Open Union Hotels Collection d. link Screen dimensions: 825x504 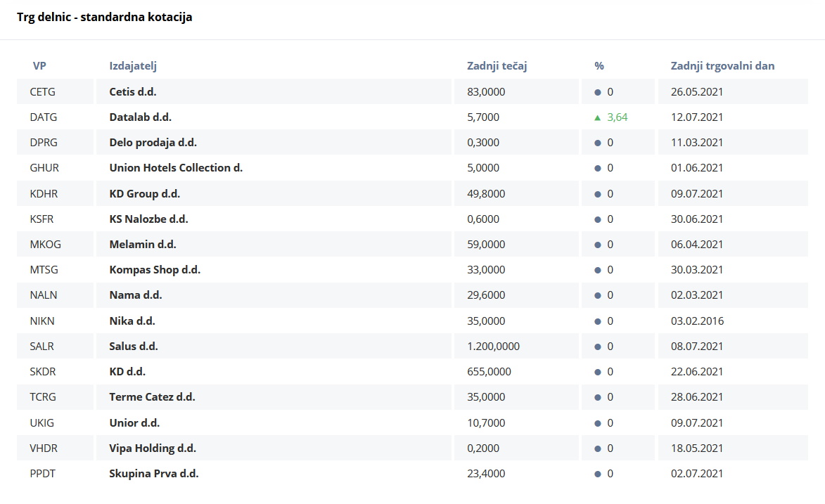pyautogui.click(x=176, y=167)
